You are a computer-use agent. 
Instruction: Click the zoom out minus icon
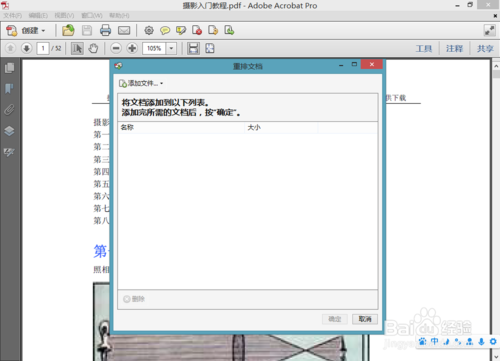pos(116,49)
